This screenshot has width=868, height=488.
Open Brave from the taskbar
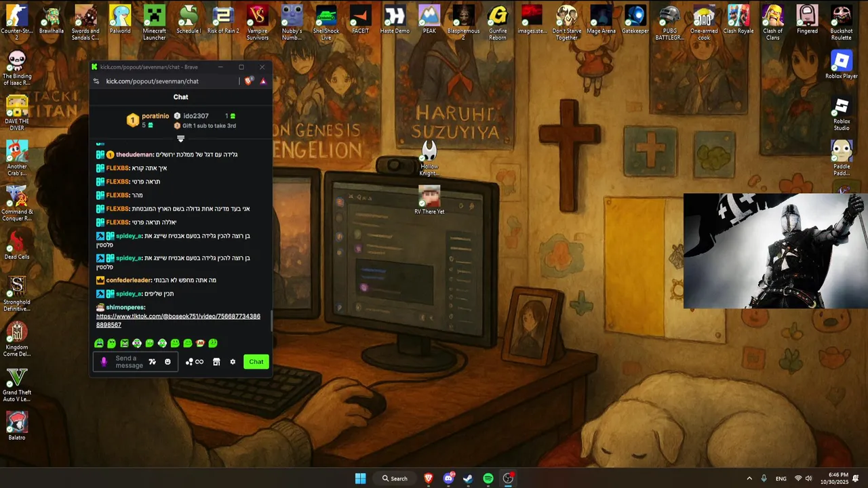click(428, 479)
